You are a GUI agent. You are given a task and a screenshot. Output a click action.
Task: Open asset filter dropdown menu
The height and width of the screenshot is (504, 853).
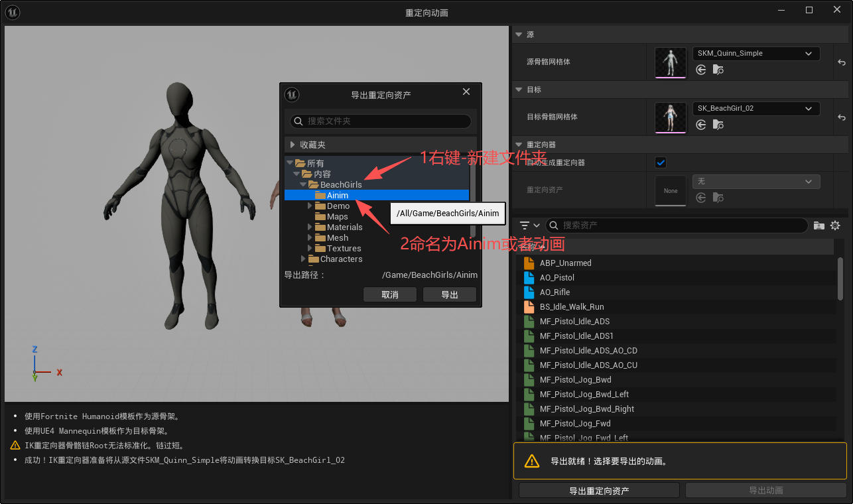529,225
